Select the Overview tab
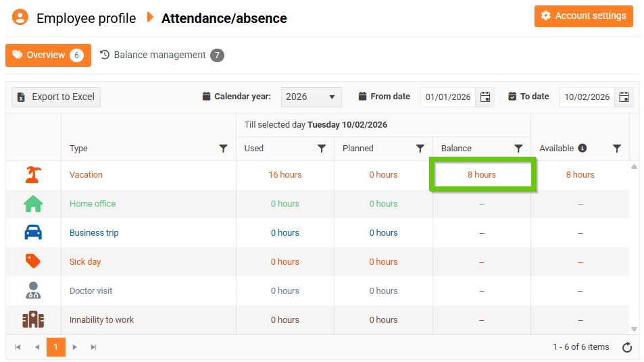Image resolution: width=644 pixels, height=362 pixels. click(x=48, y=55)
